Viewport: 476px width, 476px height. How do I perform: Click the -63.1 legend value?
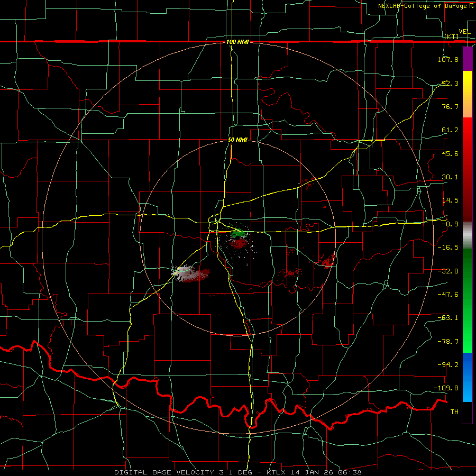click(x=448, y=317)
